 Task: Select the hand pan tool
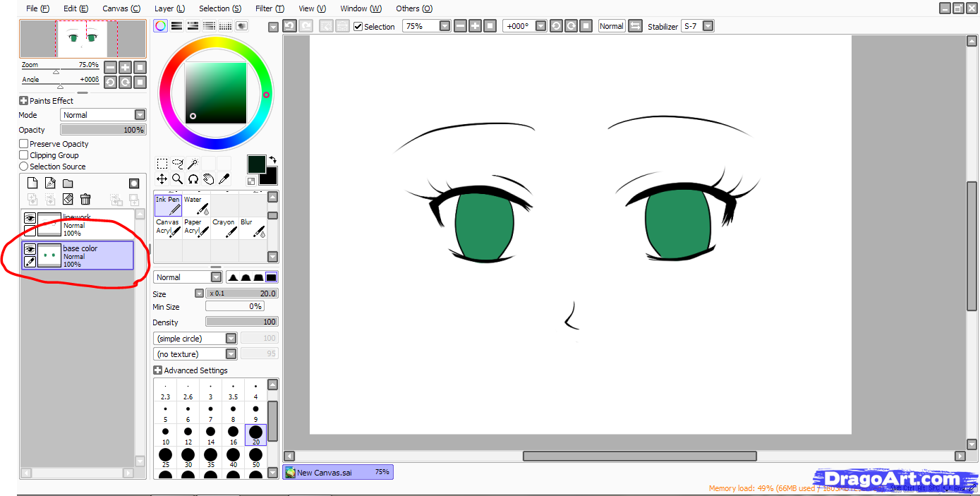[x=208, y=179]
